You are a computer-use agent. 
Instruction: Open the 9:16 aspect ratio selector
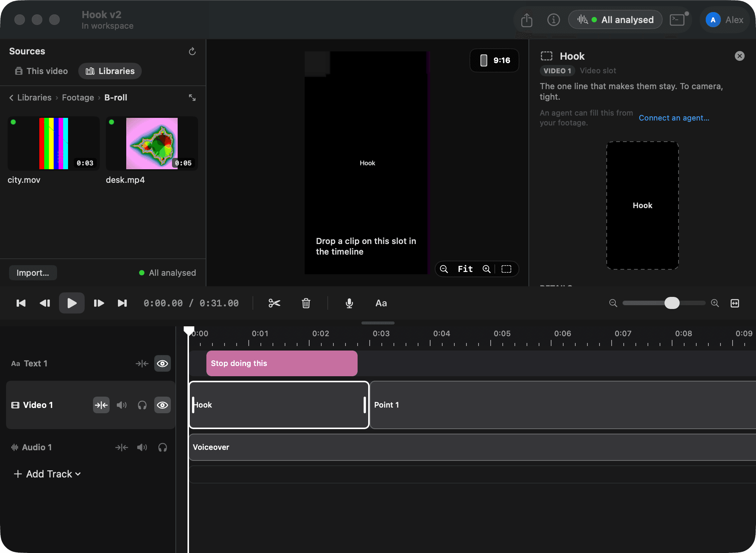[x=494, y=60]
